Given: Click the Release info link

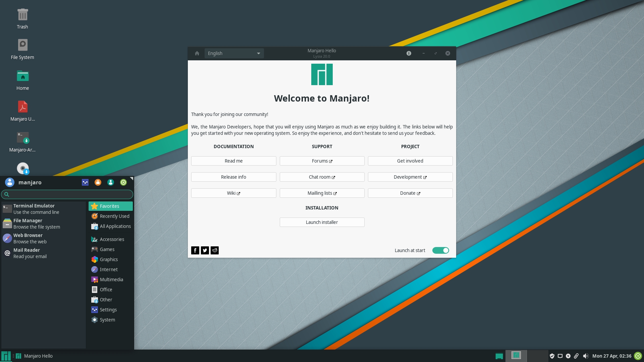Looking at the screenshot, I should pyautogui.click(x=233, y=176).
